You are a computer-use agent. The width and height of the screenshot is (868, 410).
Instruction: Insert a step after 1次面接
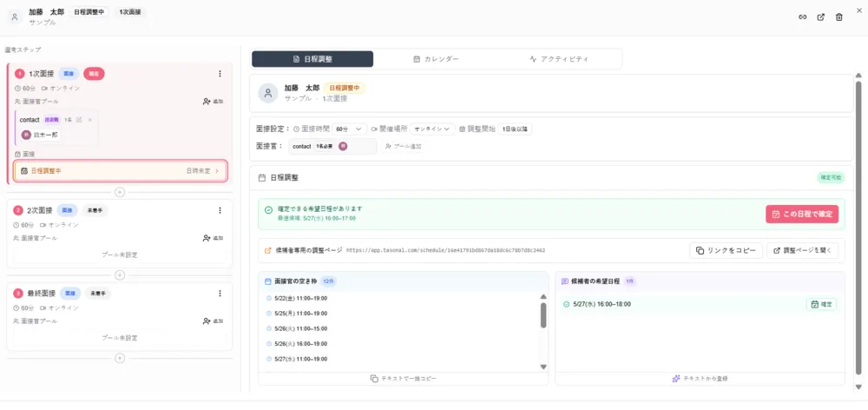click(120, 192)
